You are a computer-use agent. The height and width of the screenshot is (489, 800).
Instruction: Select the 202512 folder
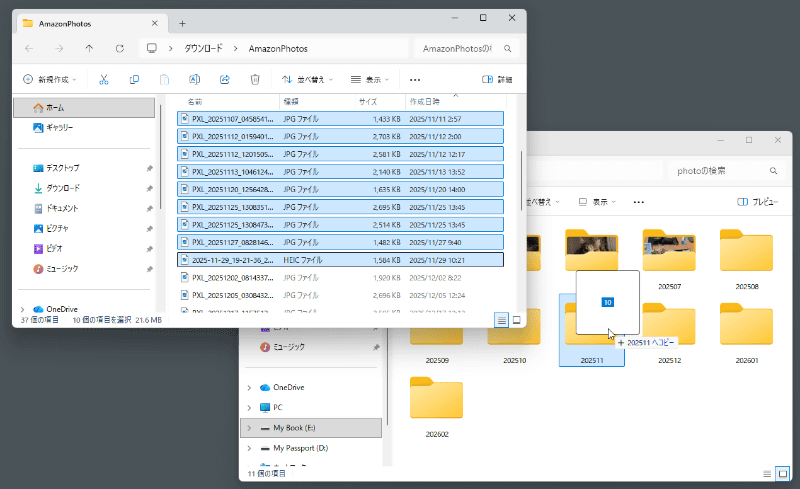(669, 333)
